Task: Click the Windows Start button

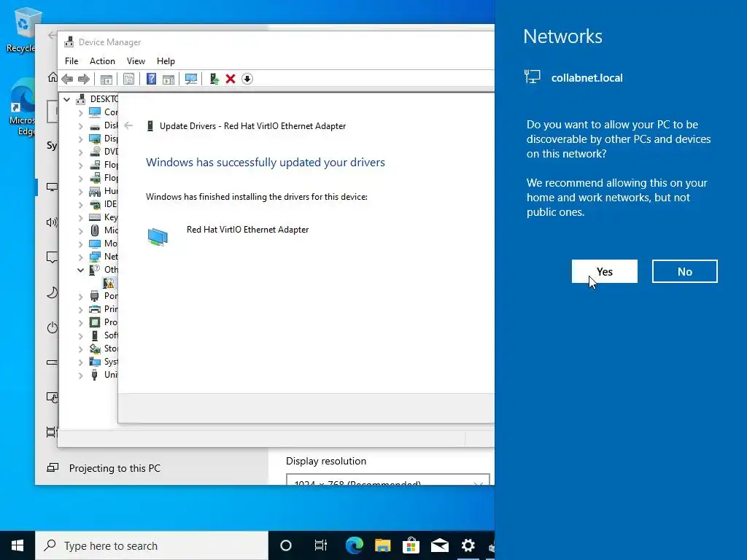Action: [x=18, y=545]
